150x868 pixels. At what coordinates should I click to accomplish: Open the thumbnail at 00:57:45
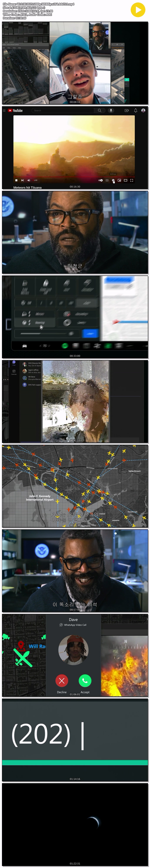75,571
